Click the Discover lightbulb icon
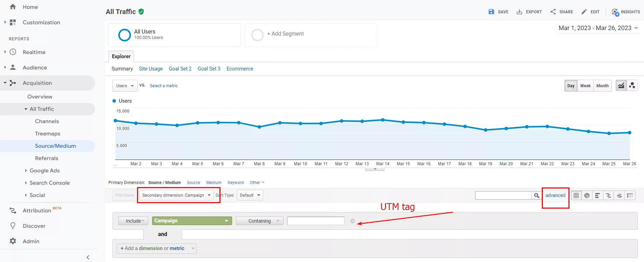Image resolution: width=644 pixels, height=262 pixels. coord(13,226)
